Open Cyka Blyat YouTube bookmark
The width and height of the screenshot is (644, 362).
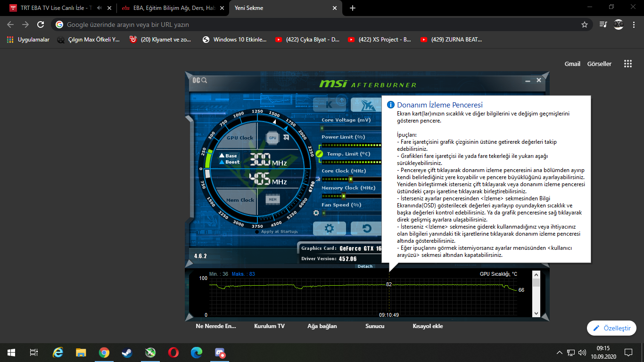307,40
